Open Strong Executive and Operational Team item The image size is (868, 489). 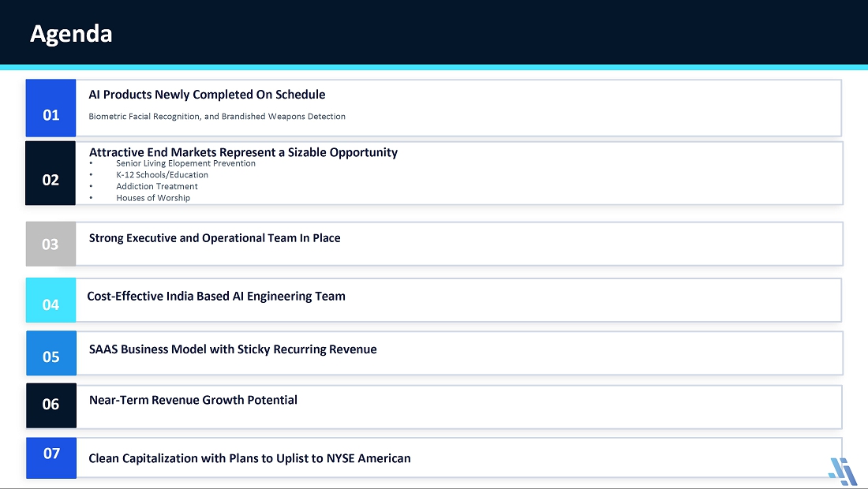[215, 238]
